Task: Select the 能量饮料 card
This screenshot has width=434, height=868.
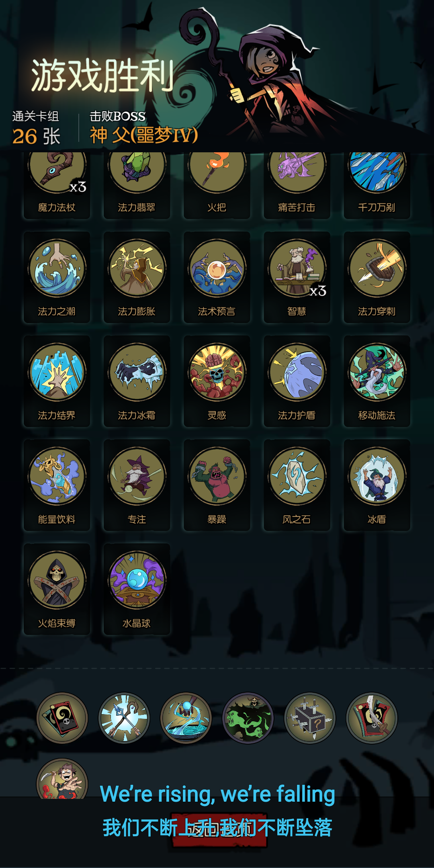Action: click(x=57, y=485)
